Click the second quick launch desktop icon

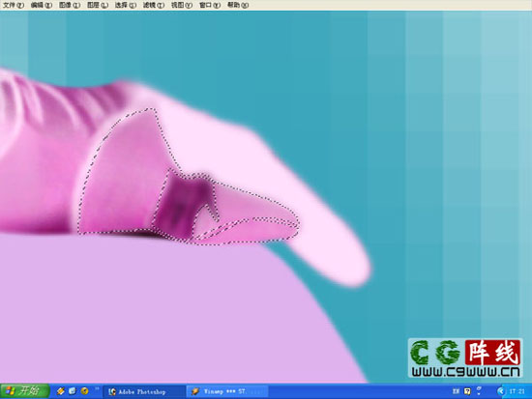coord(73,391)
